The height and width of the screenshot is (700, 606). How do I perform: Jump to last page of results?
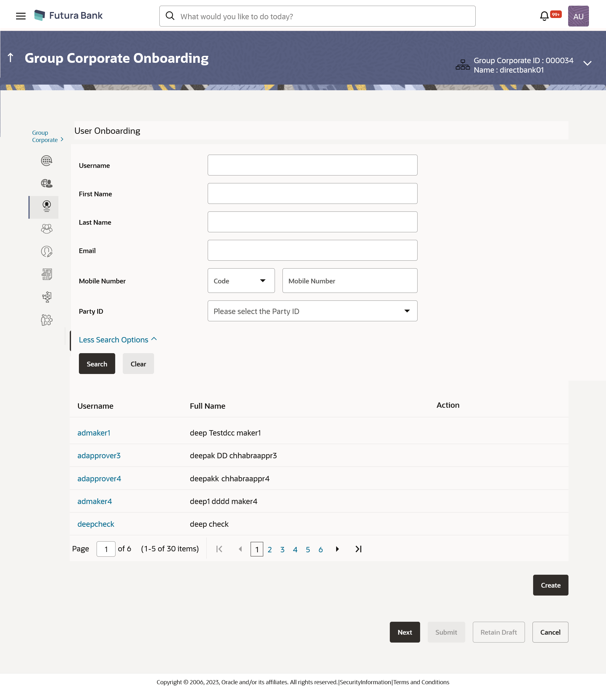click(x=359, y=549)
